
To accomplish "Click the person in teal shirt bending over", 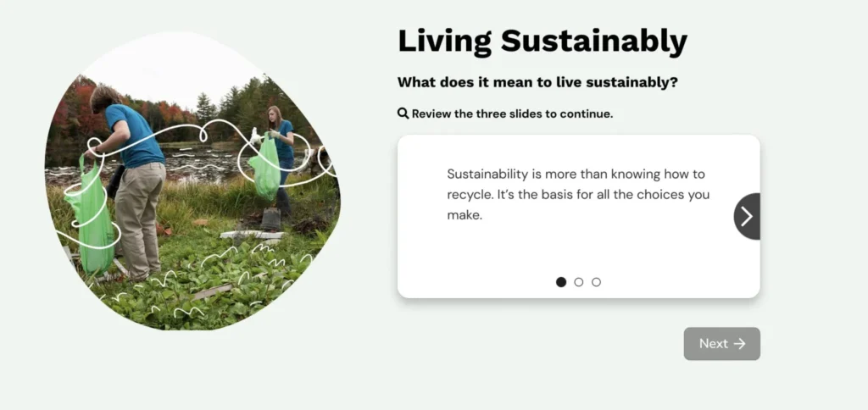I will (x=133, y=169).
